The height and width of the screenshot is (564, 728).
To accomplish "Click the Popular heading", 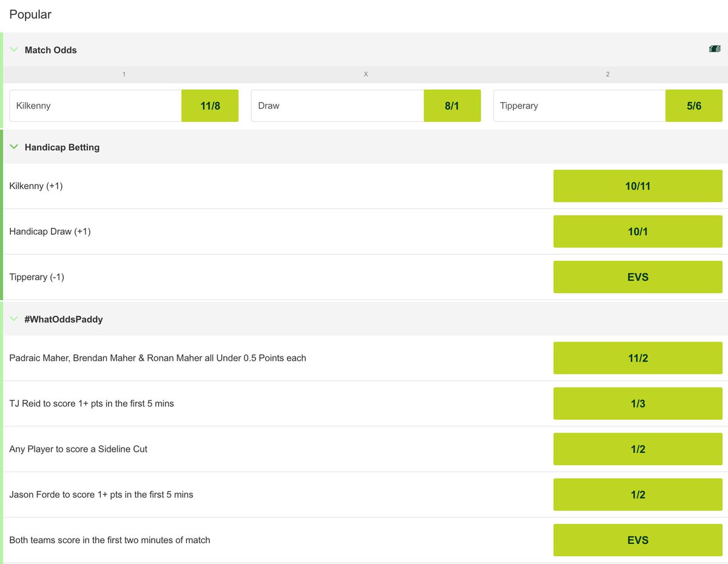I will coord(30,15).
